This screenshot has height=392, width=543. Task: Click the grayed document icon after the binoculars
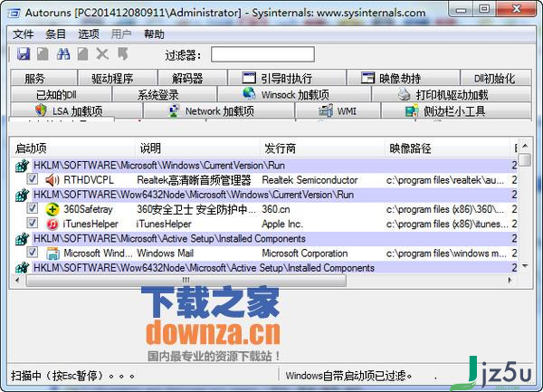(x=82, y=54)
